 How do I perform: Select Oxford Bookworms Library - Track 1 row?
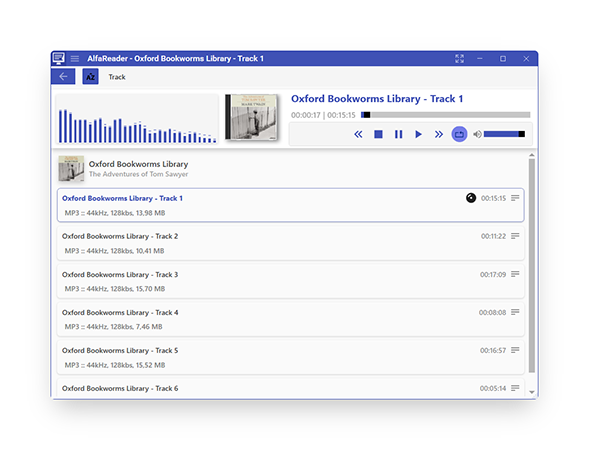[x=290, y=205]
